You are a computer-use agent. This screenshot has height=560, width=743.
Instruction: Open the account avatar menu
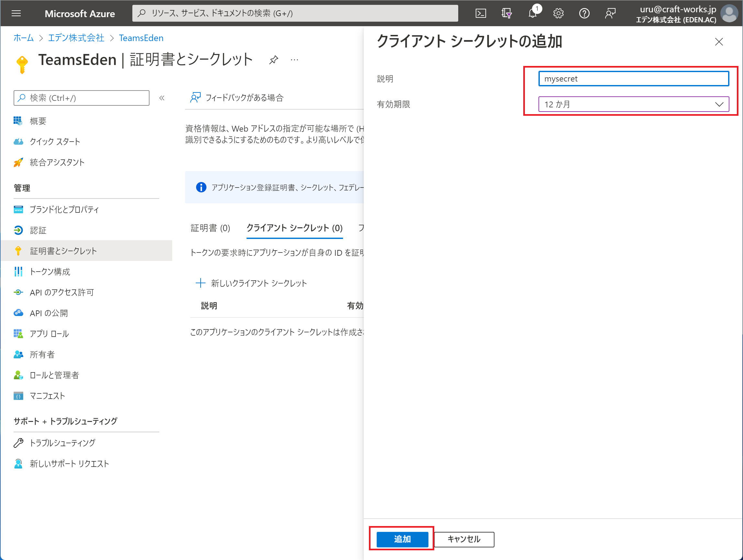click(x=729, y=14)
